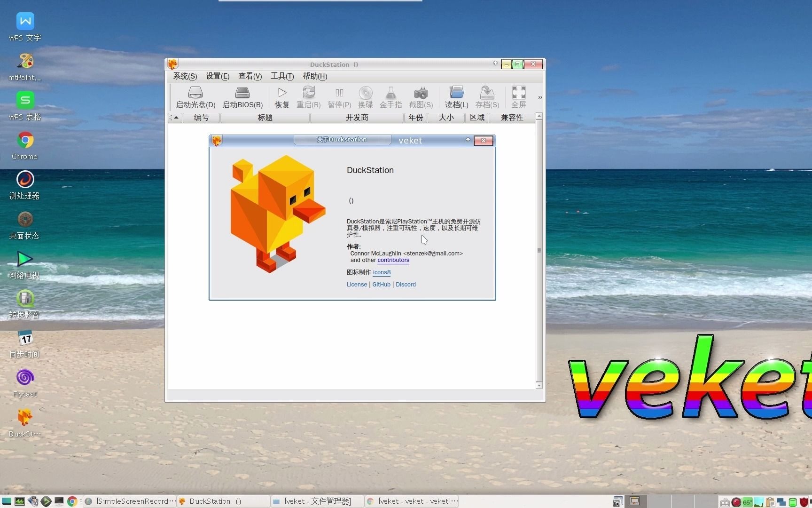Viewport: 812px width, 508px height.
Task: Open the 工具(T) Tools menu
Action: 282,76
